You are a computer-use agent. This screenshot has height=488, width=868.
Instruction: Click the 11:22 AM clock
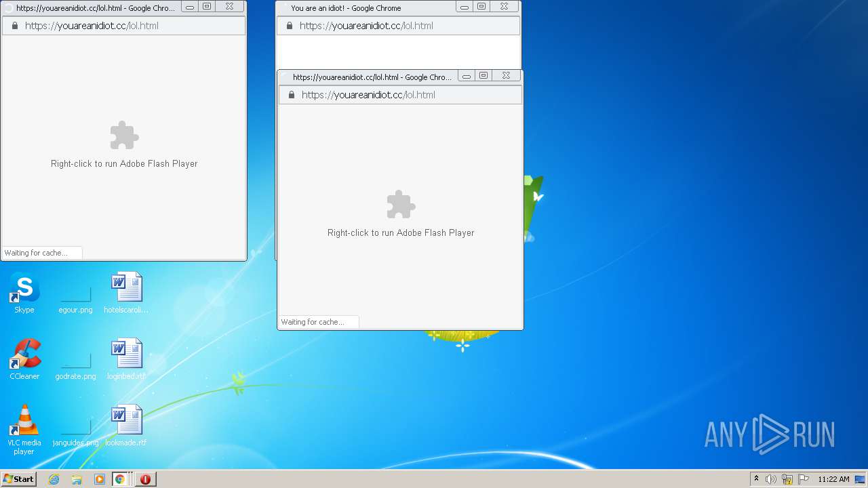coord(833,479)
